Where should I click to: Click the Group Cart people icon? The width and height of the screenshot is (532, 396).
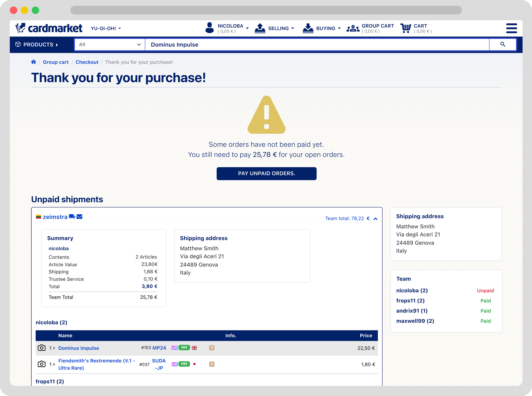(353, 28)
